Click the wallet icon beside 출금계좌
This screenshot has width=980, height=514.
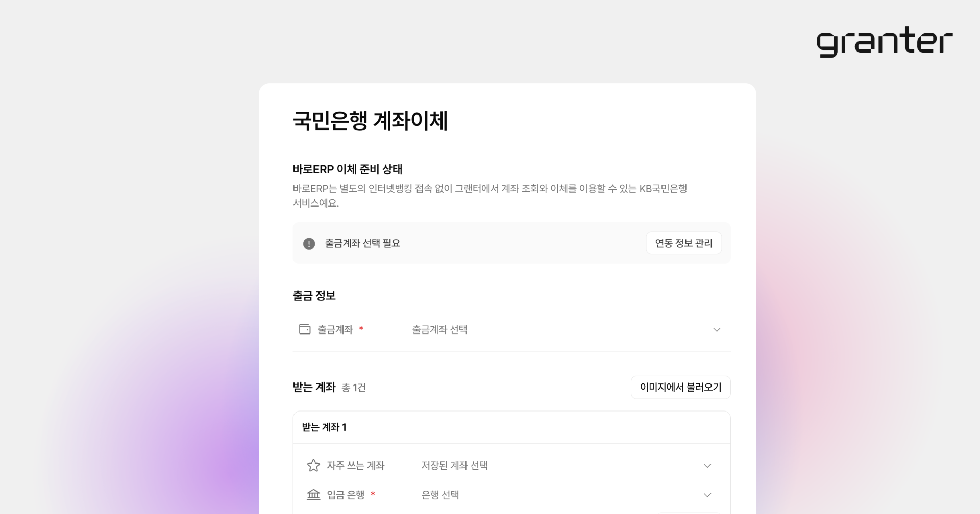[x=305, y=329]
